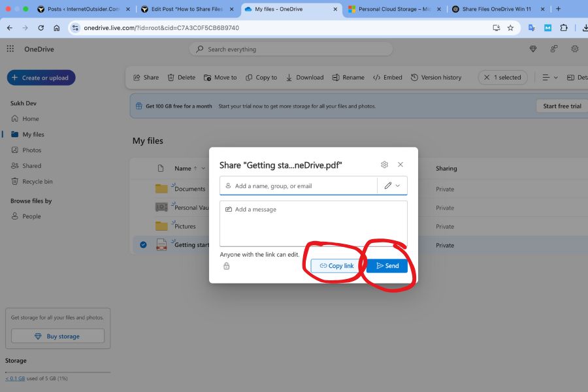Switch to the Personal Cloud Storage tab
The image size is (588, 392).
(x=394, y=9)
